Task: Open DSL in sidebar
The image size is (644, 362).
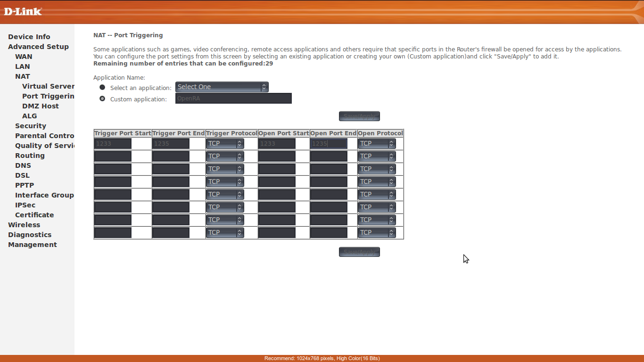Action: (22, 175)
